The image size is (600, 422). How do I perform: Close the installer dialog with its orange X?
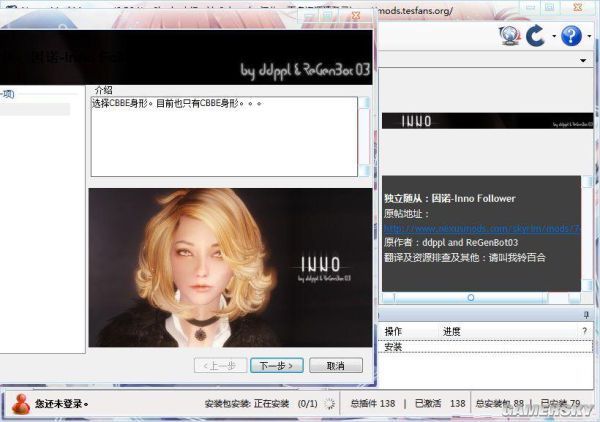click(x=356, y=15)
